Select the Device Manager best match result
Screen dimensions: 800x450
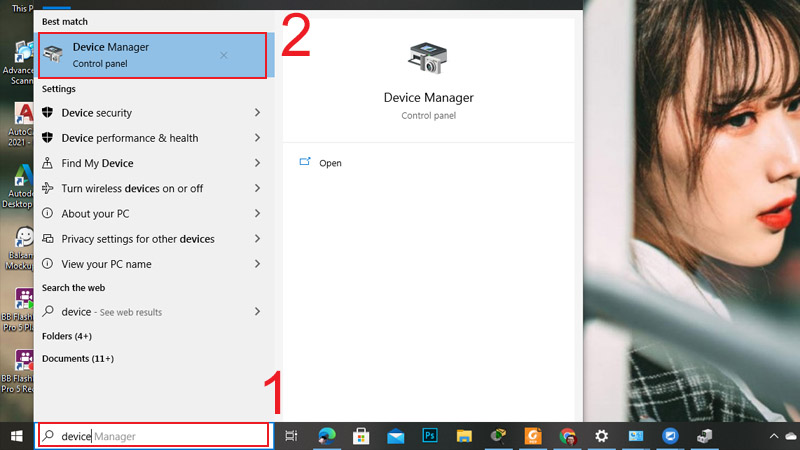(150, 55)
